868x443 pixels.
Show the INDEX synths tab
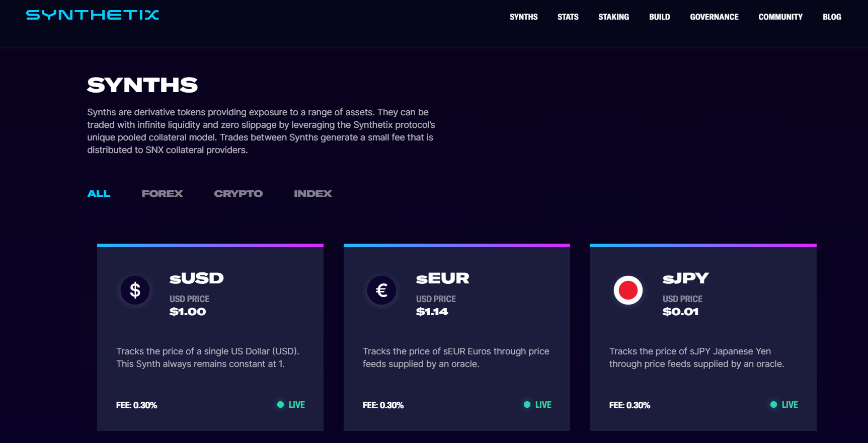(x=312, y=194)
